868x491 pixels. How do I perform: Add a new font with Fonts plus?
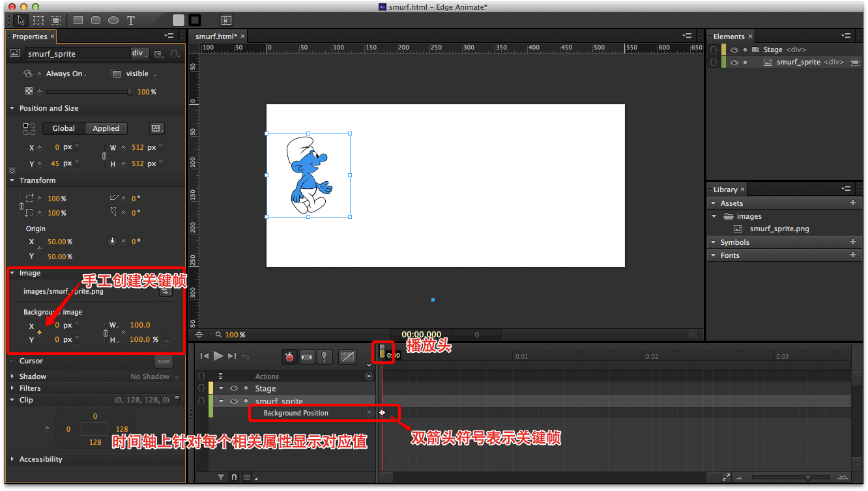tap(853, 255)
